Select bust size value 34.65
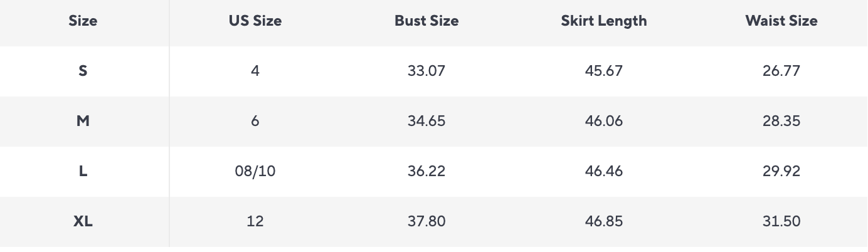The width and height of the screenshot is (868, 252). point(426,121)
